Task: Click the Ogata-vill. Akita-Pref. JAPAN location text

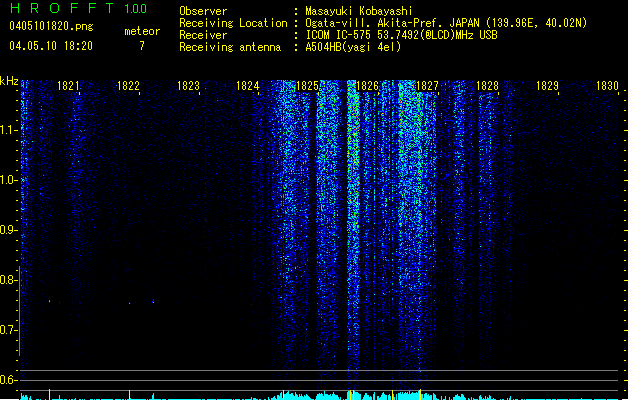Action: tap(446, 23)
